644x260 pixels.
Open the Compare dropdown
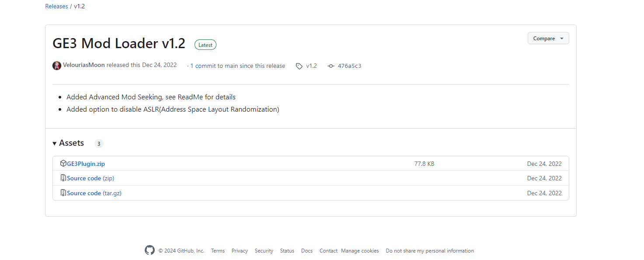point(548,39)
